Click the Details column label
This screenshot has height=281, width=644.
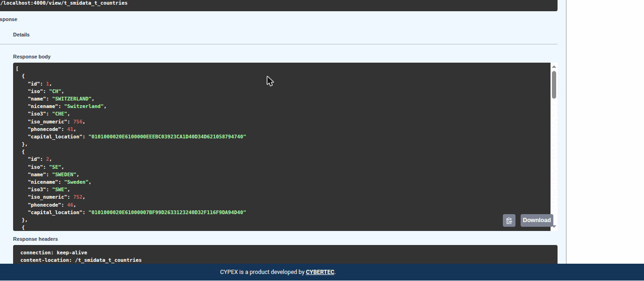click(x=21, y=35)
